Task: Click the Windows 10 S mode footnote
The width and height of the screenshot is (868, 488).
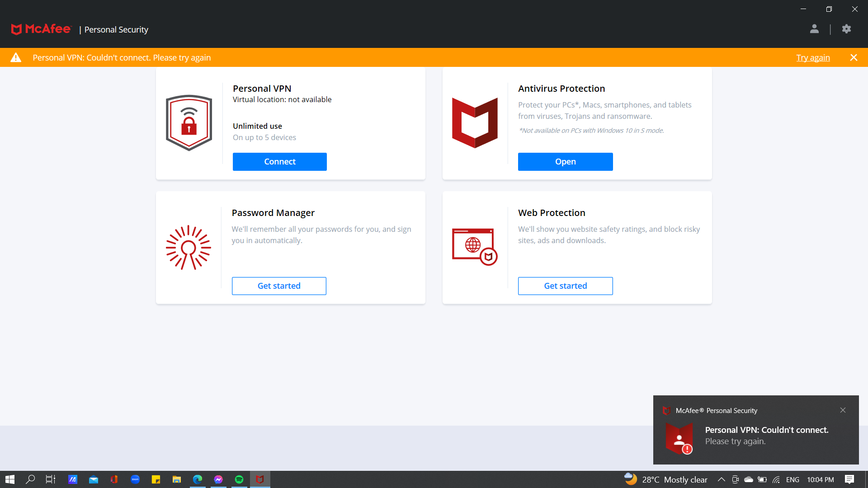Action: (591, 131)
